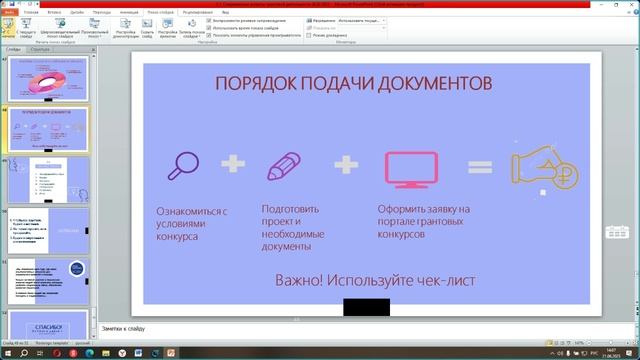
Task: Close the slides thumbnail pane
Action: coord(93,49)
